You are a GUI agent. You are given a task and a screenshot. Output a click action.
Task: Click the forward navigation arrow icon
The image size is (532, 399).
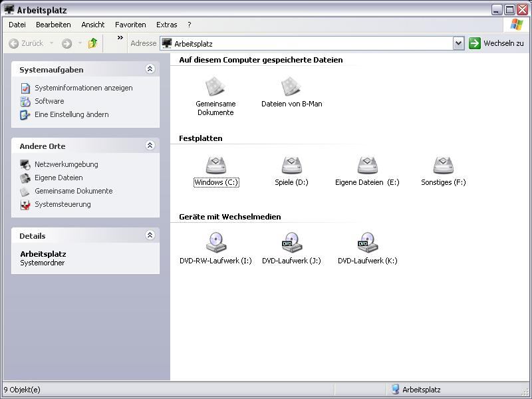[67, 43]
